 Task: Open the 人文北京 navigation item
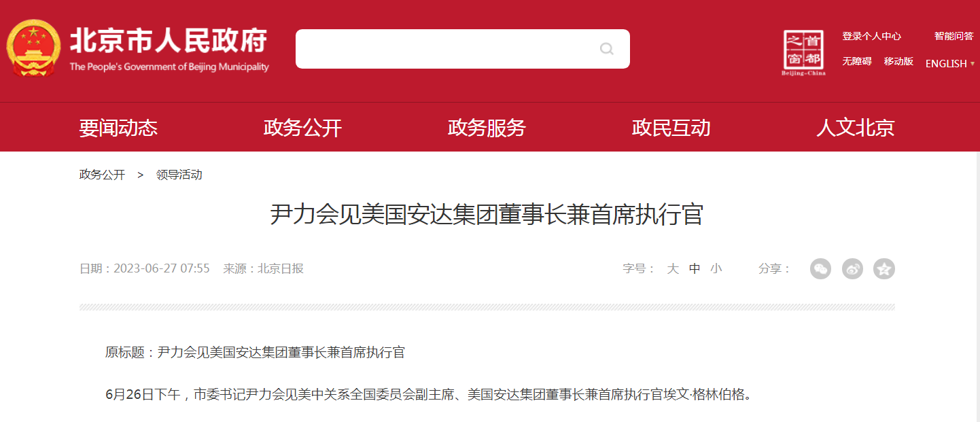tap(855, 128)
